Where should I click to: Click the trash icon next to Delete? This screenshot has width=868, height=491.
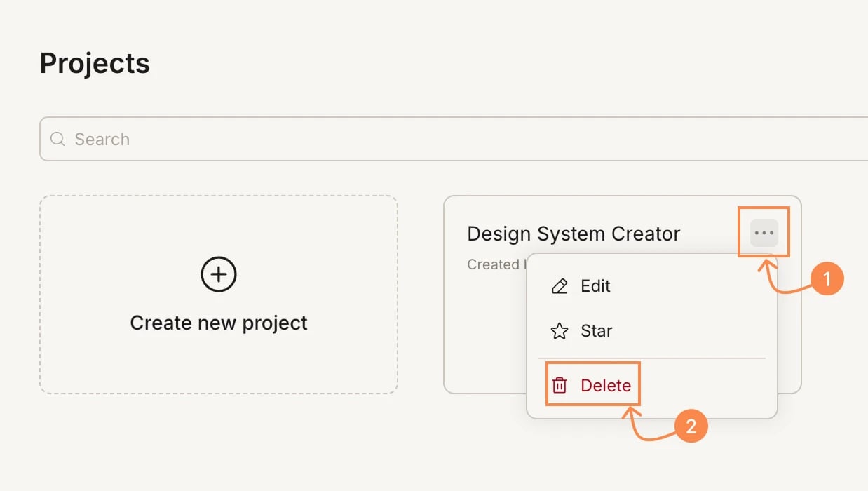(560, 385)
